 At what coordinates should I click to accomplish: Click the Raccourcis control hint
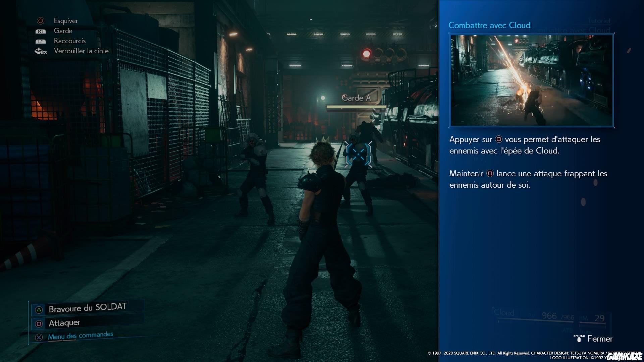(x=70, y=41)
